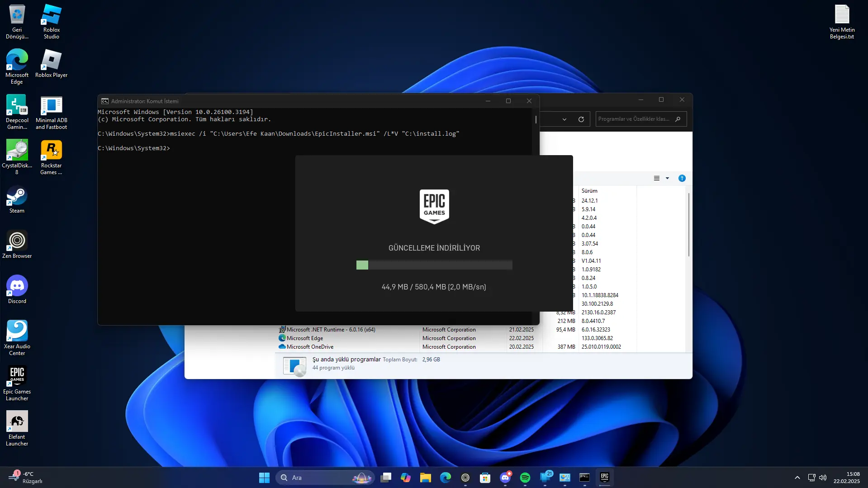Switch to Discord in the taskbar
Viewport: 868px width, 488px height.
click(x=505, y=478)
